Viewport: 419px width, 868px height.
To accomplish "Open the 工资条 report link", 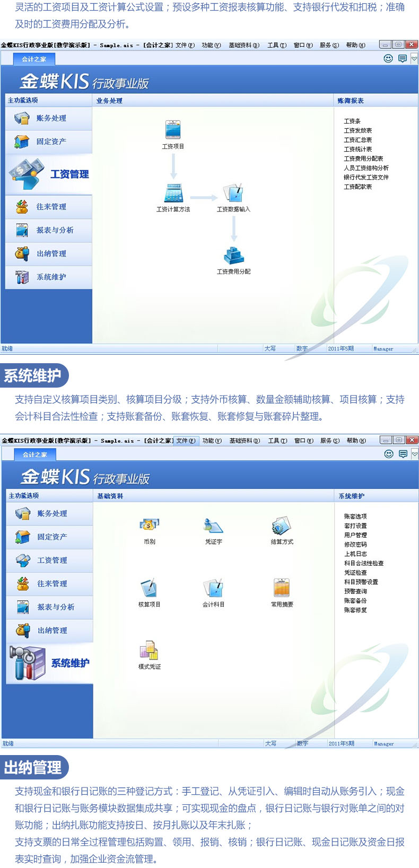I will (x=352, y=121).
